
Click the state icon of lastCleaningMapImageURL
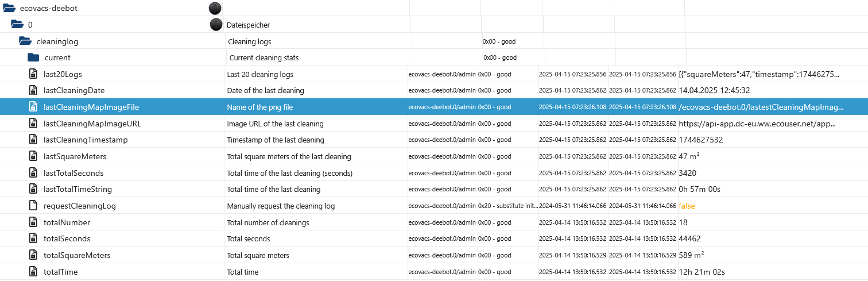[x=33, y=124]
